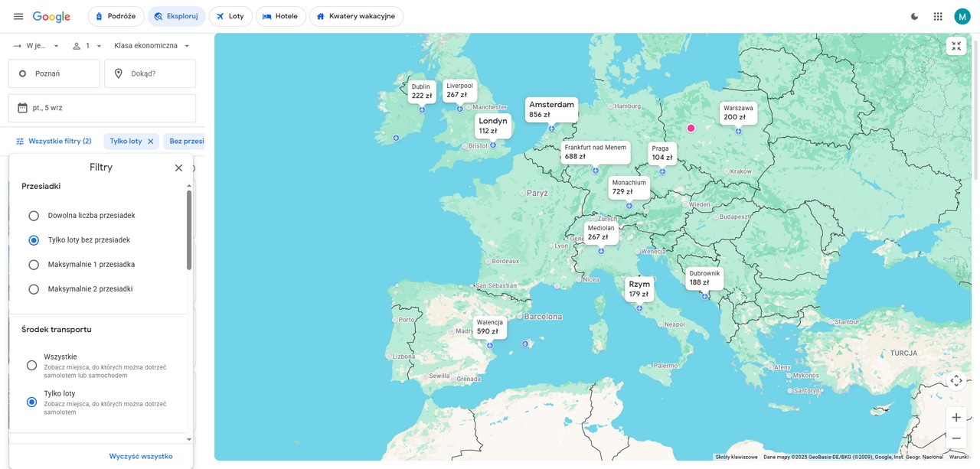Select Maksymalnie 2 przesiadki option
This screenshot has height=469, width=980.
[x=34, y=289]
